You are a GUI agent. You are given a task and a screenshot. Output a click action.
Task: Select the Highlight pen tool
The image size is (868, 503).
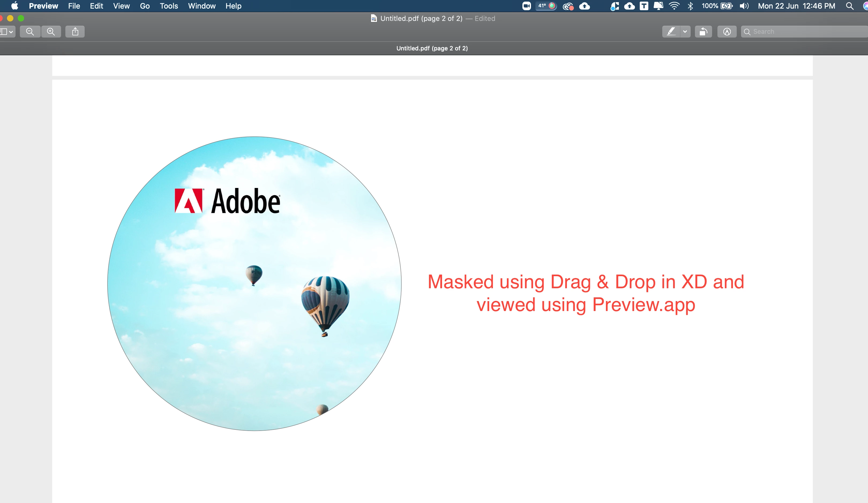point(671,32)
